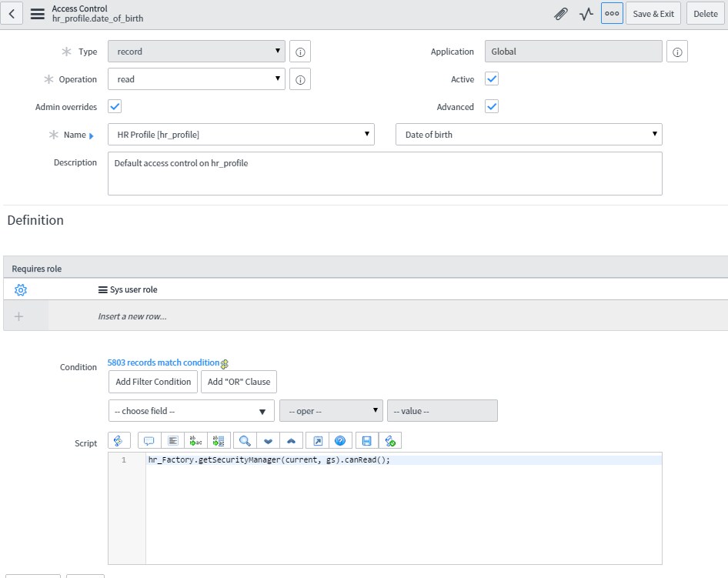The height and width of the screenshot is (578, 728).
Task: Click the Global Application field
Action: 573,52
